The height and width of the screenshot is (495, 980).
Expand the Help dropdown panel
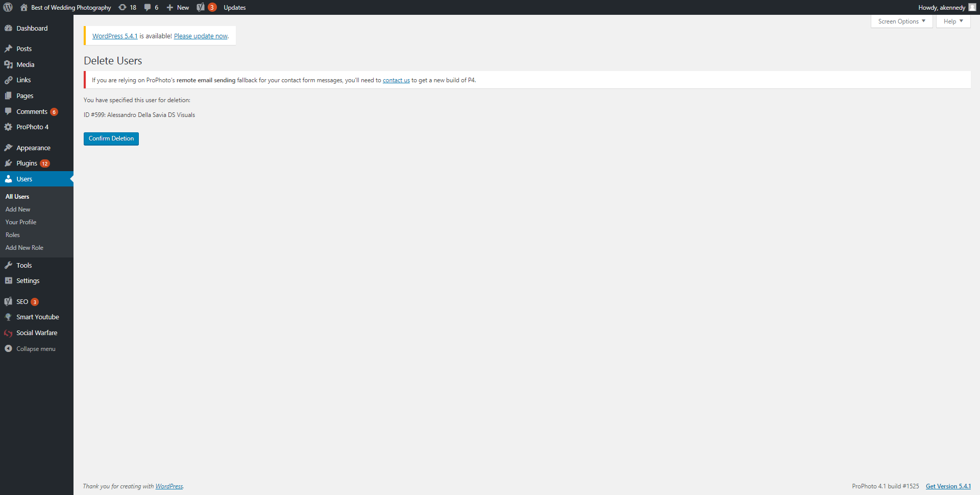[953, 21]
